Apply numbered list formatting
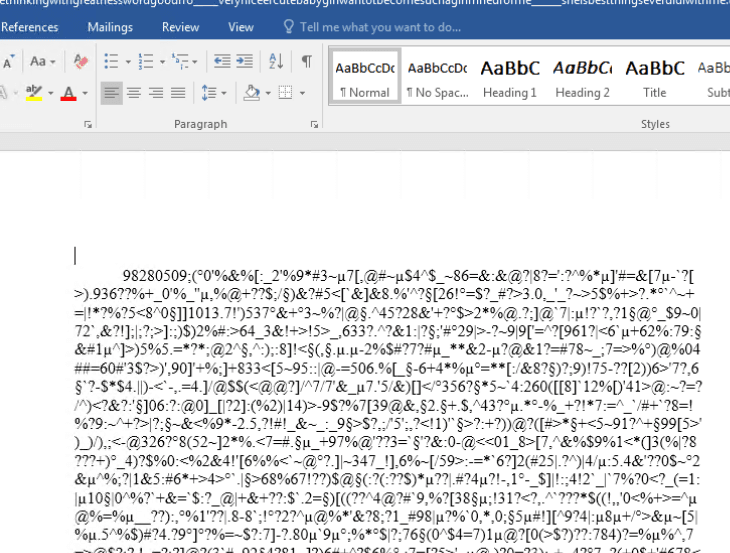 146,61
